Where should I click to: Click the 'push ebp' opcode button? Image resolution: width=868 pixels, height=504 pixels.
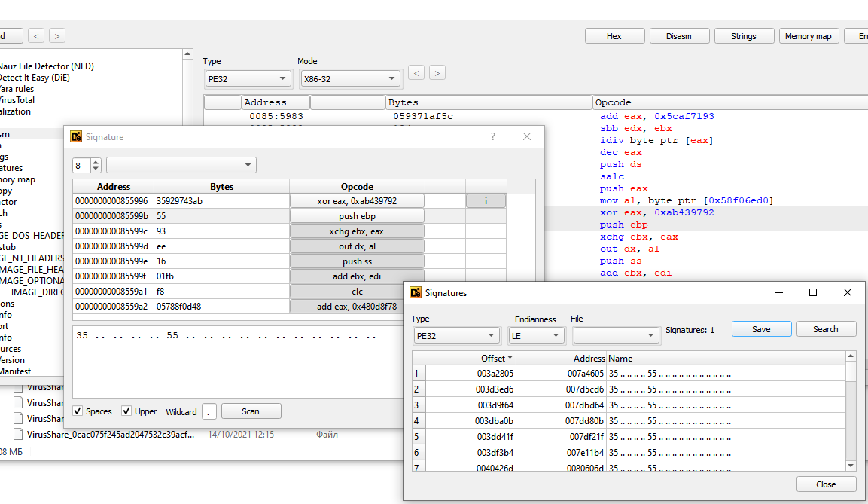pyautogui.click(x=357, y=216)
